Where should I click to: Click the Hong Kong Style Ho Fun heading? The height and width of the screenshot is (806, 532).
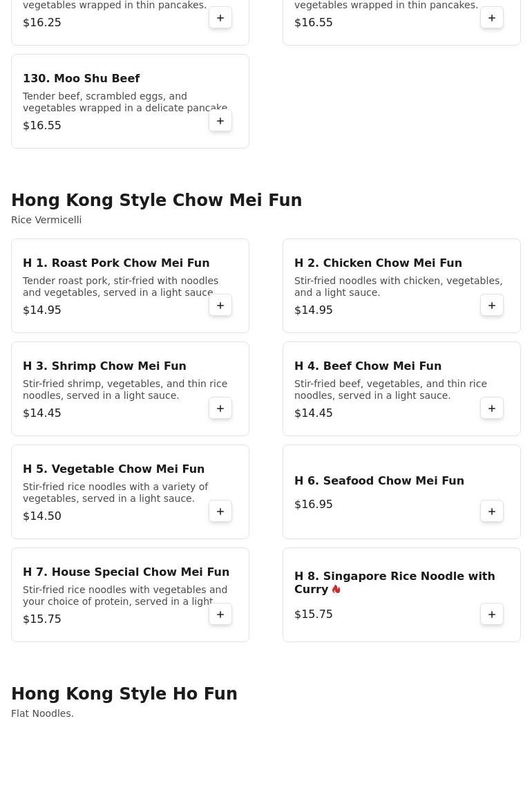[124, 694]
